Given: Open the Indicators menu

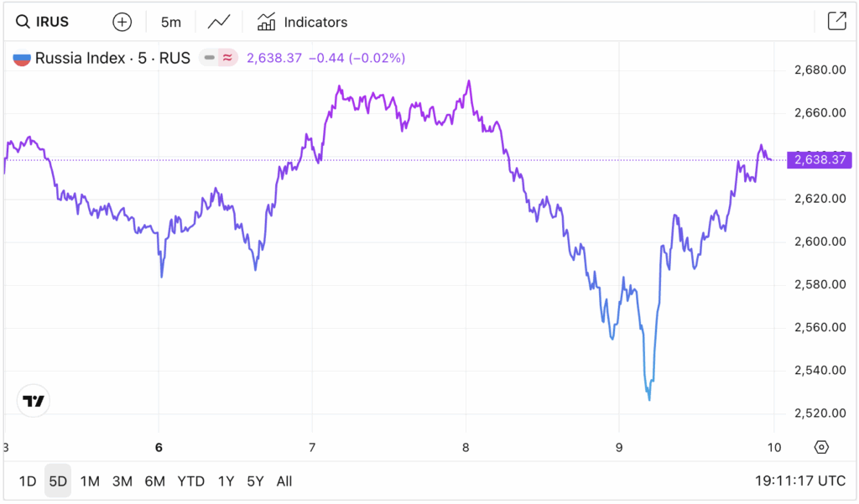Looking at the screenshot, I should pyautogui.click(x=302, y=22).
